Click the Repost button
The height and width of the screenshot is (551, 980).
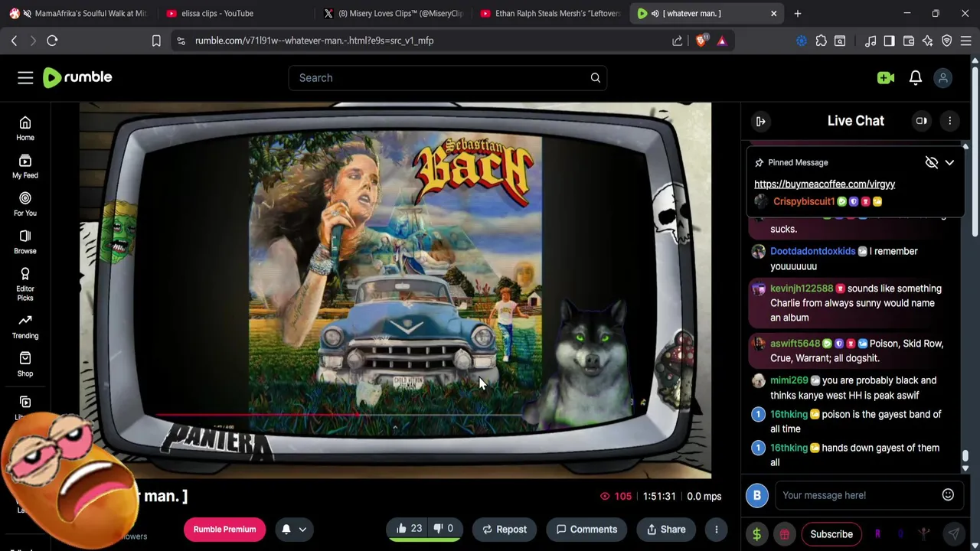click(x=505, y=530)
